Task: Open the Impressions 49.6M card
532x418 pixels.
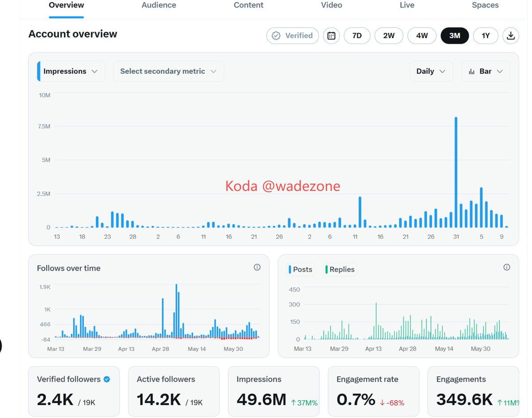Action: point(274,391)
